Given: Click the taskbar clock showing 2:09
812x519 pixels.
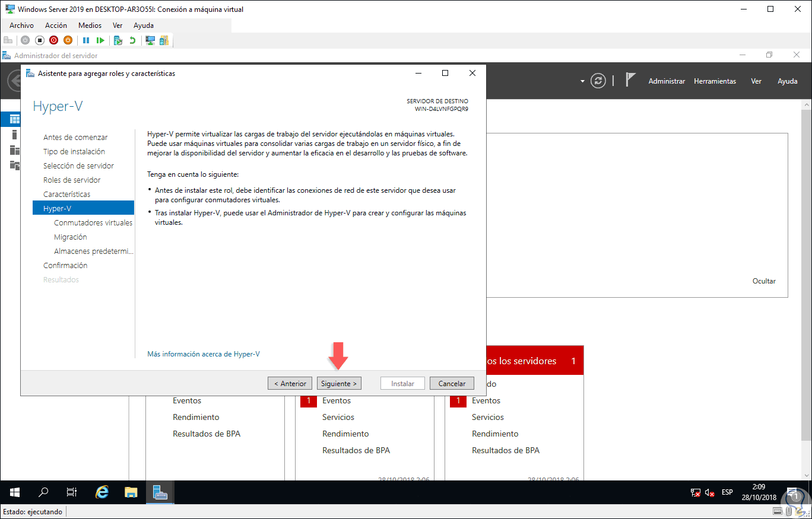Looking at the screenshot, I should pos(759,492).
